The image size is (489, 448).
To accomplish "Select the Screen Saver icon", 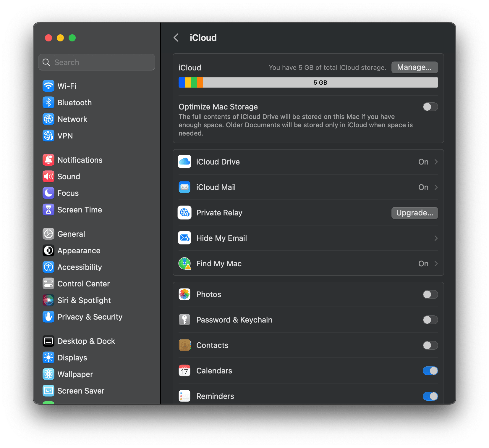I will click(48, 391).
